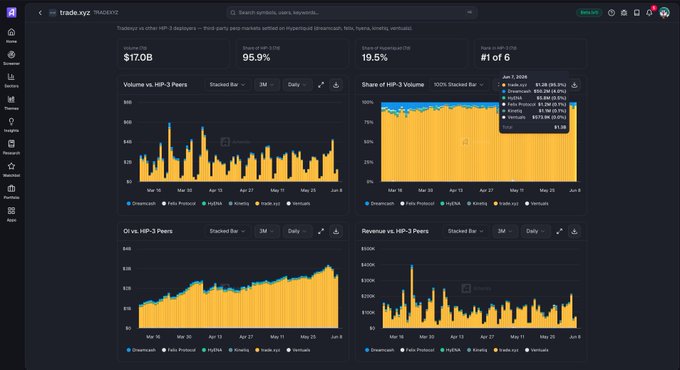Open 3M range dropdown in OI chart
This screenshot has width=680, height=370.
tap(266, 232)
